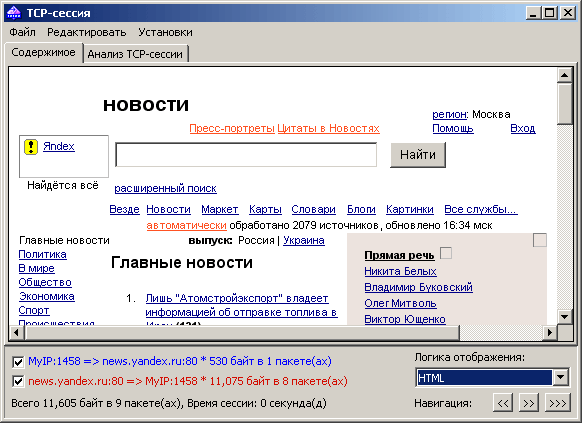582x423 pixels.
Task: Click the 'Найдётся всё' slogan text
Action: point(63,185)
